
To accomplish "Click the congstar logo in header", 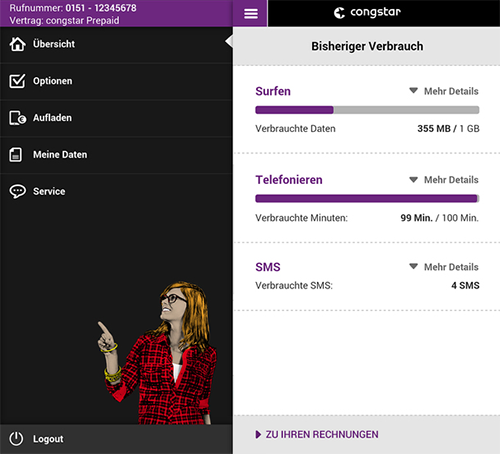I will [x=367, y=13].
